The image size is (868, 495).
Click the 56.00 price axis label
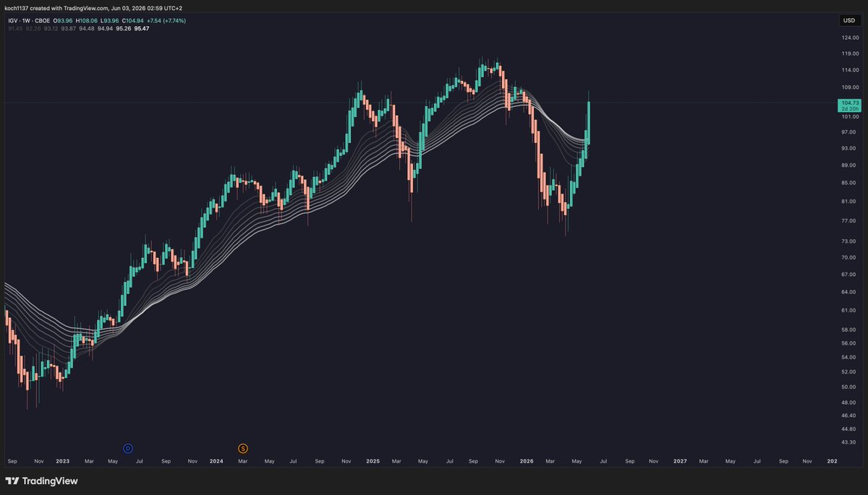pyautogui.click(x=848, y=344)
